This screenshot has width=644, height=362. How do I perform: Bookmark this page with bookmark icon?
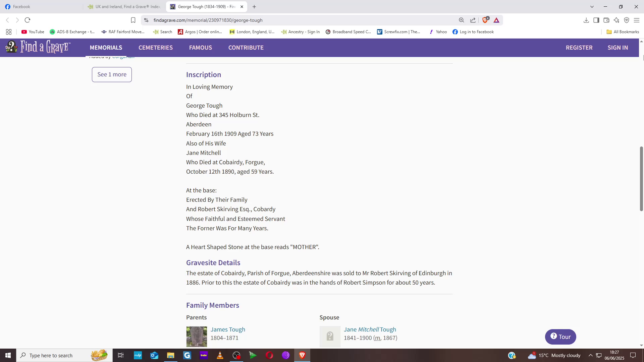pos(133,20)
